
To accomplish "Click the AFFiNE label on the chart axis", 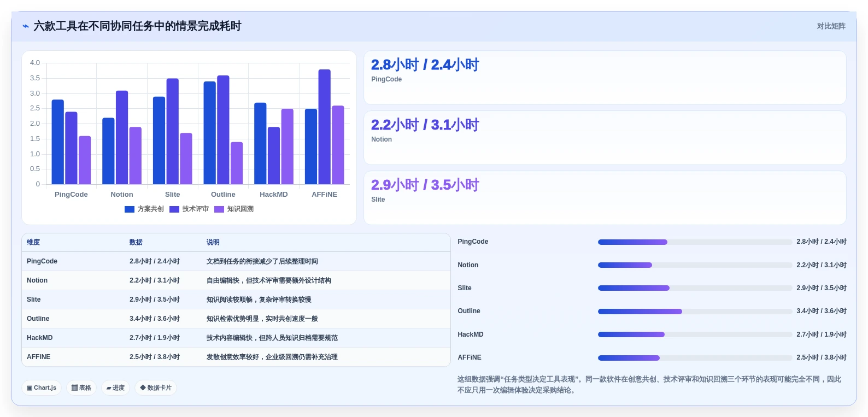I will 325,195.
